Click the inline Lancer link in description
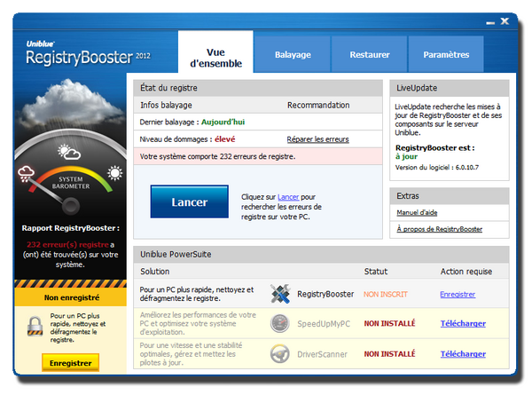Viewport: 532px width, 395px height. [x=288, y=197]
